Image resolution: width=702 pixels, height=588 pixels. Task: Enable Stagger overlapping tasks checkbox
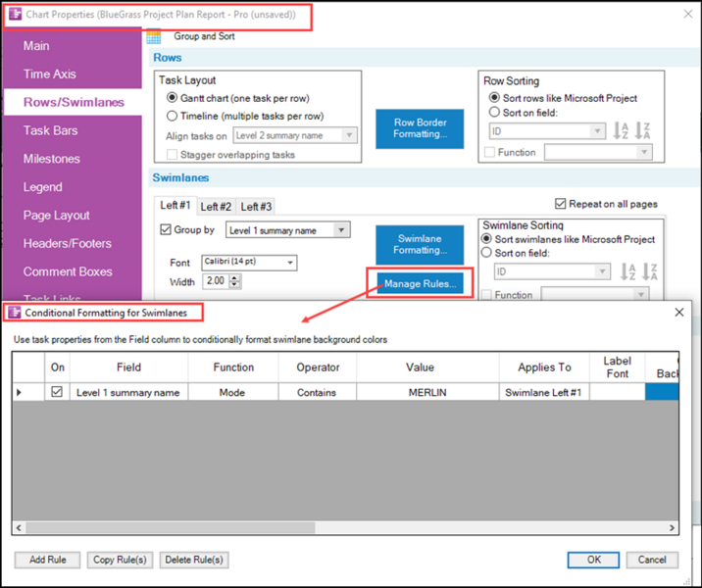[x=172, y=155]
